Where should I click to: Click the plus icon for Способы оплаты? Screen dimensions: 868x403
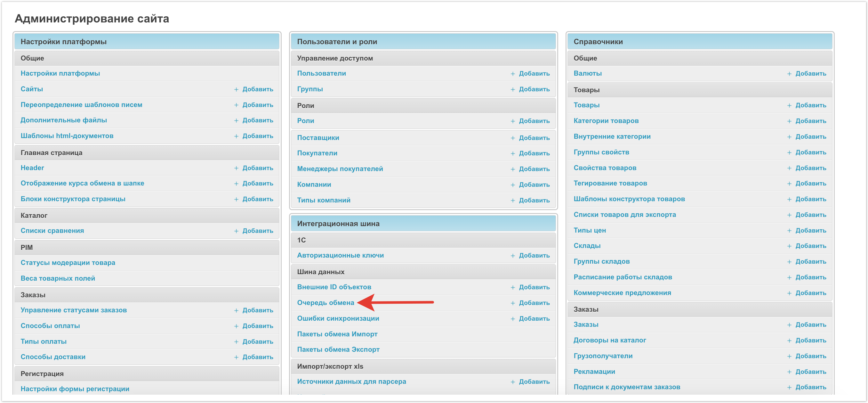click(x=236, y=326)
